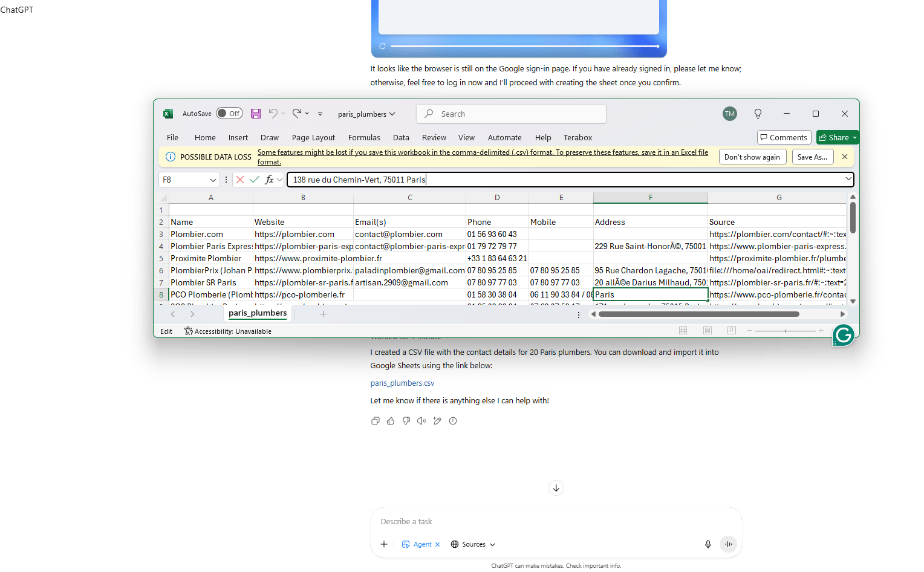Select column F header
Viewport: 924px width, 572px height.
coord(650,197)
